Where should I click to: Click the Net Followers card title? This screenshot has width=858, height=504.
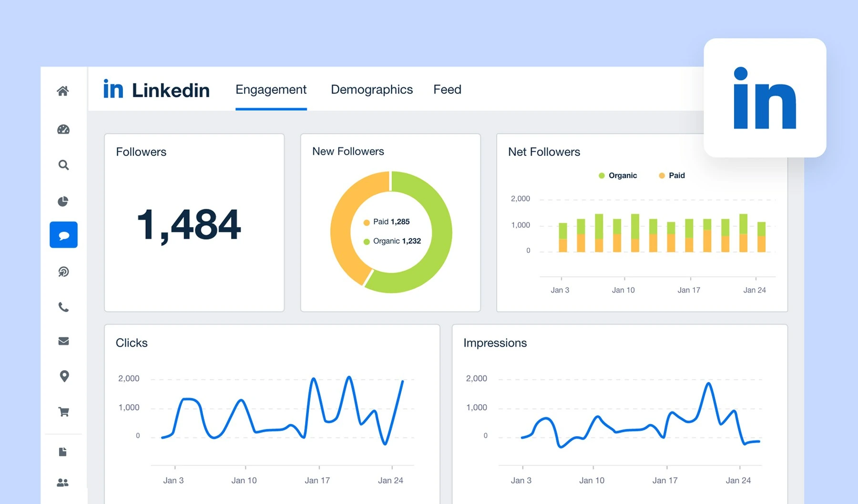pos(544,152)
